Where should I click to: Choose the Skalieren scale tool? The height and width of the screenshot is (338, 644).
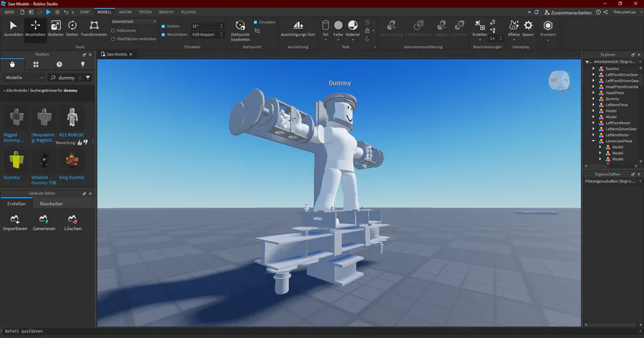pyautogui.click(x=55, y=29)
